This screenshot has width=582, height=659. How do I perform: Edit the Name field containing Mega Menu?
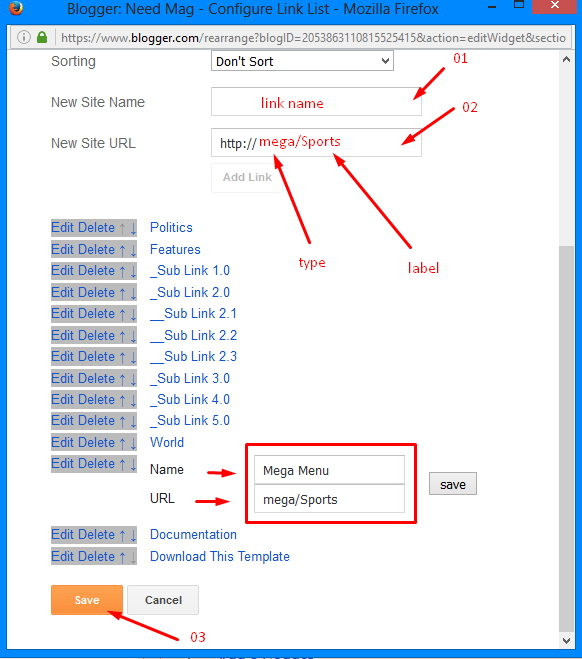329,470
